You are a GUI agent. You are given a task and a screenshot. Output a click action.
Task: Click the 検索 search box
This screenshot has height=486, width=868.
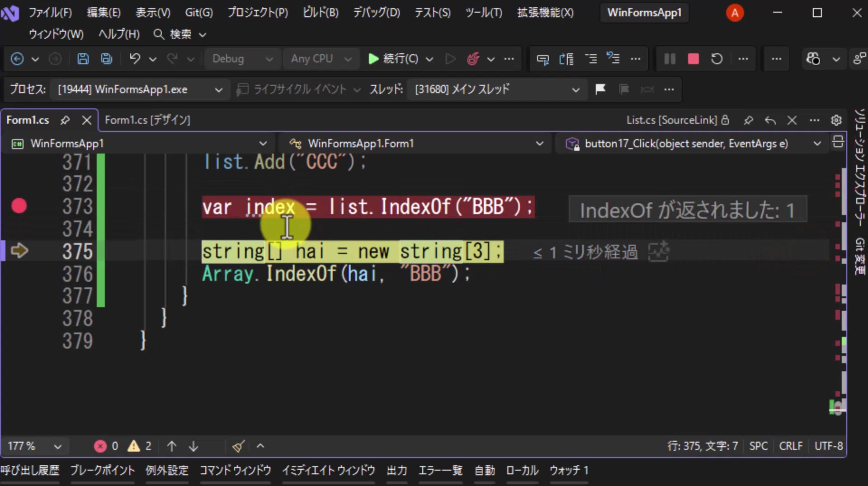point(180,34)
